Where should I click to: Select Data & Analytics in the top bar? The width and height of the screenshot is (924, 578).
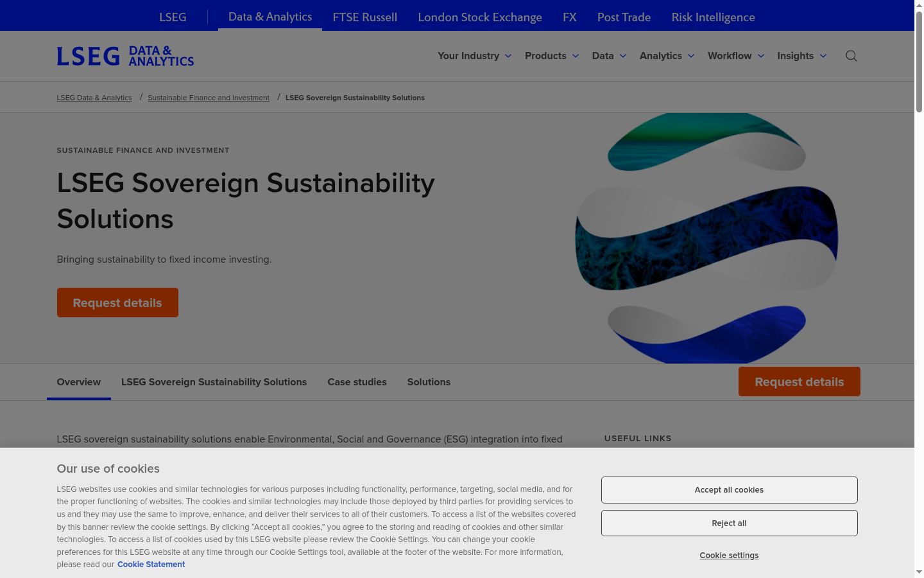tap(270, 17)
